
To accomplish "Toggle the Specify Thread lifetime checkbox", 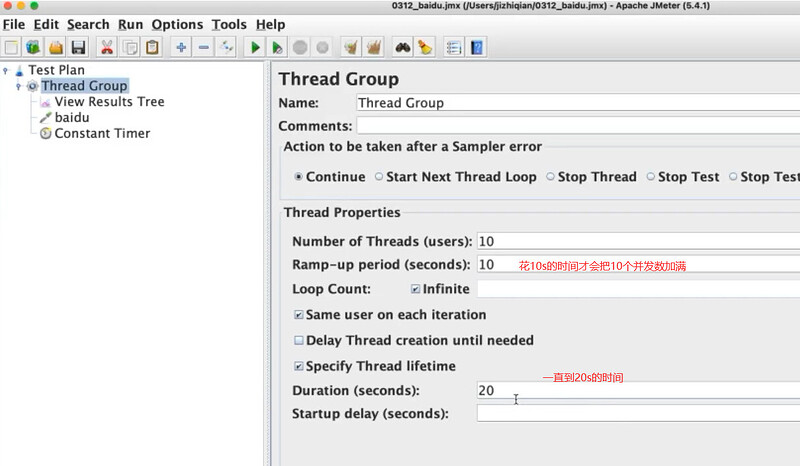I will (x=298, y=366).
